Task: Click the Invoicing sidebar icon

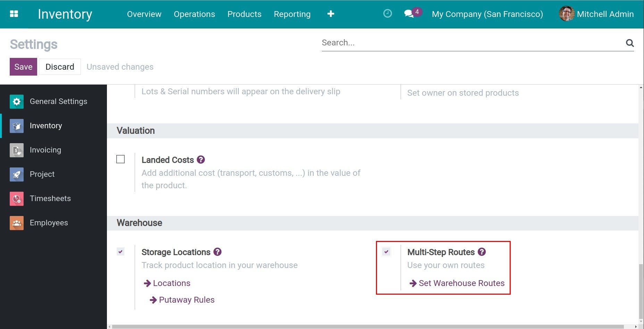Action: (x=17, y=150)
